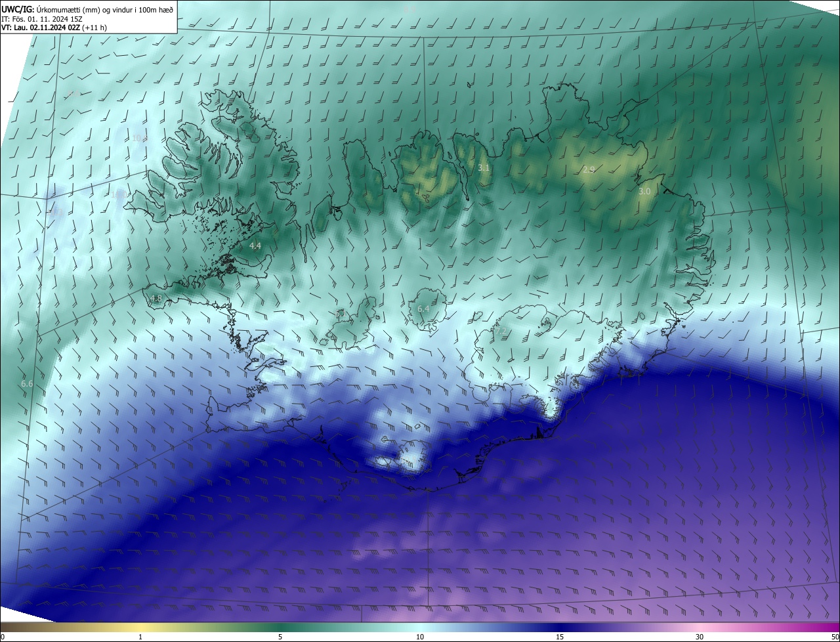Click the '3.0' precipitation value on the map
The width and height of the screenshot is (840, 642).
click(x=644, y=192)
